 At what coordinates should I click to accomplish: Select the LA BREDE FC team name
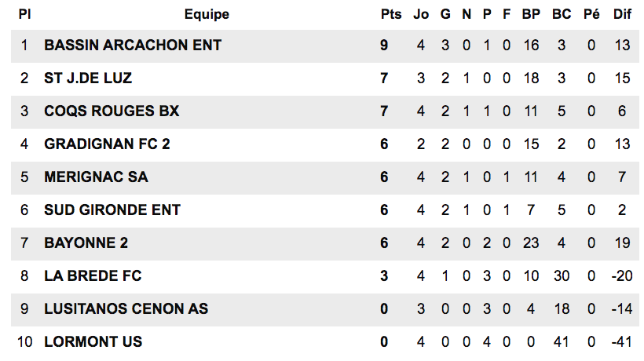(x=93, y=275)
